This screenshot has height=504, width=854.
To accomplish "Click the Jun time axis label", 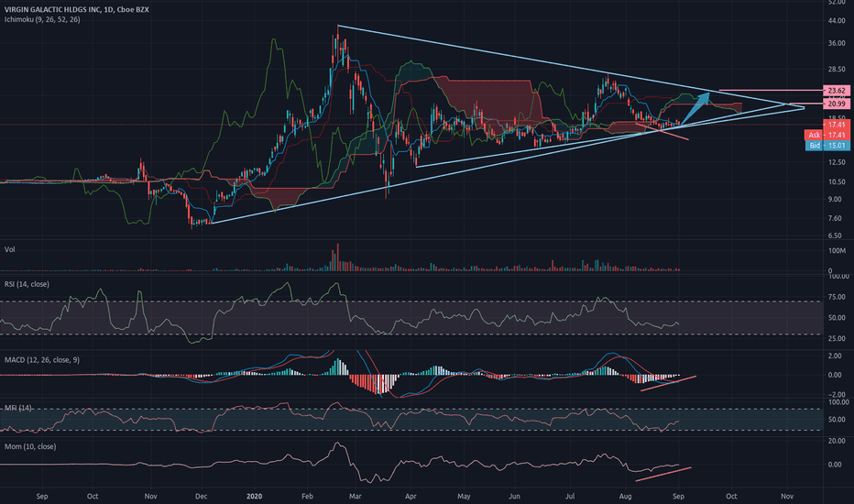I will coord(514,497).
